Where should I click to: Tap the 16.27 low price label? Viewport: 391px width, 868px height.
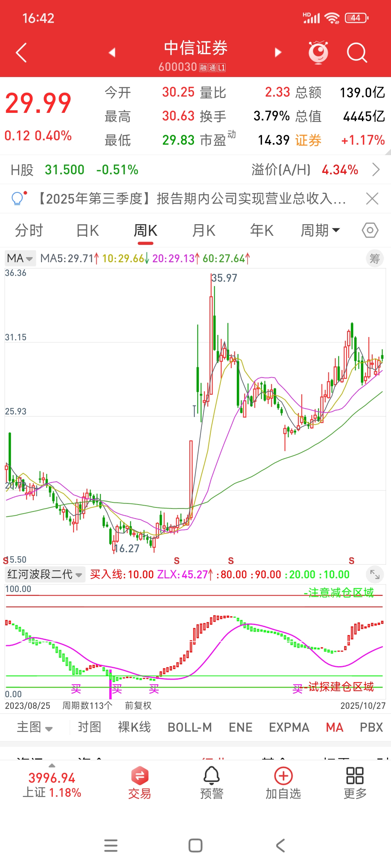(x=127, y=549)
